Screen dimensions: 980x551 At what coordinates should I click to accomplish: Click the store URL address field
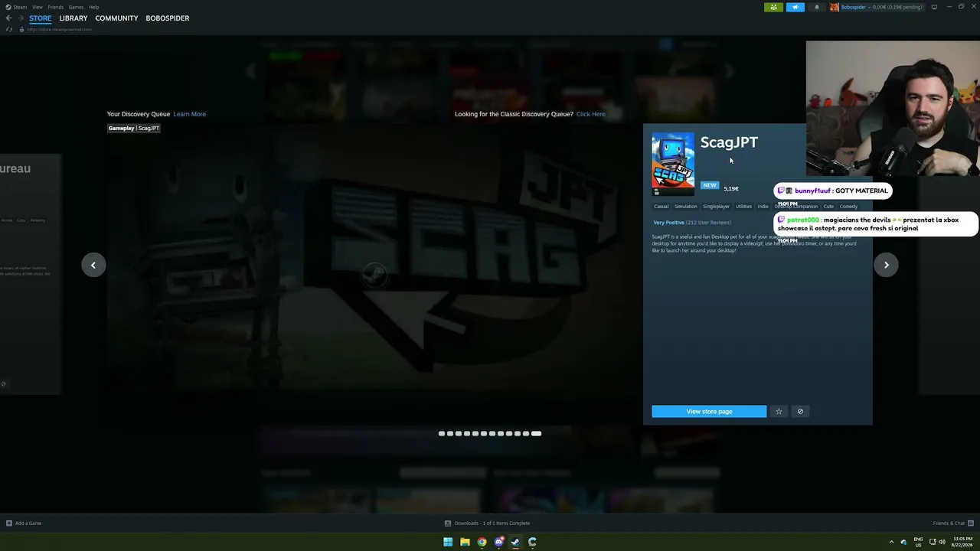[x=59, y=29]
